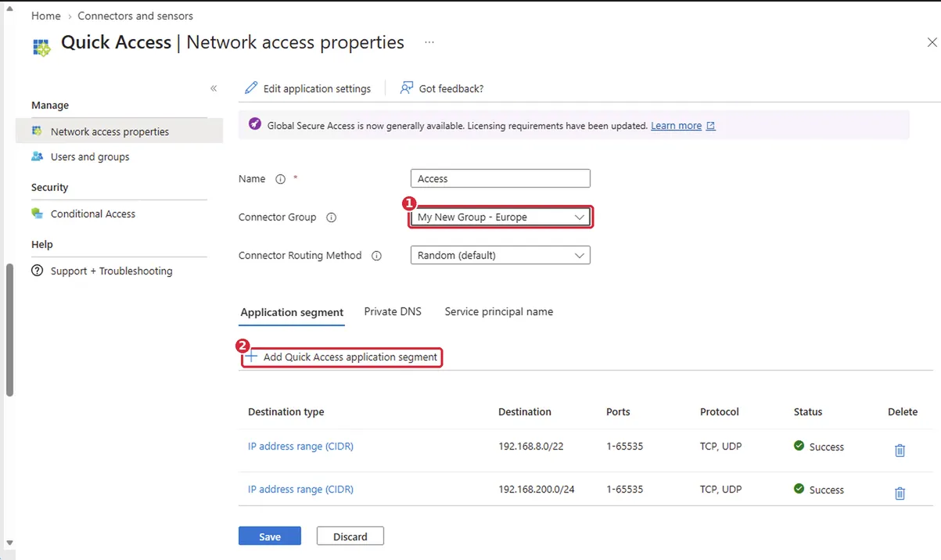941x560 pixels.
Task: Go to Connectors and sensors breadcrumb
Action: (135, 16)
